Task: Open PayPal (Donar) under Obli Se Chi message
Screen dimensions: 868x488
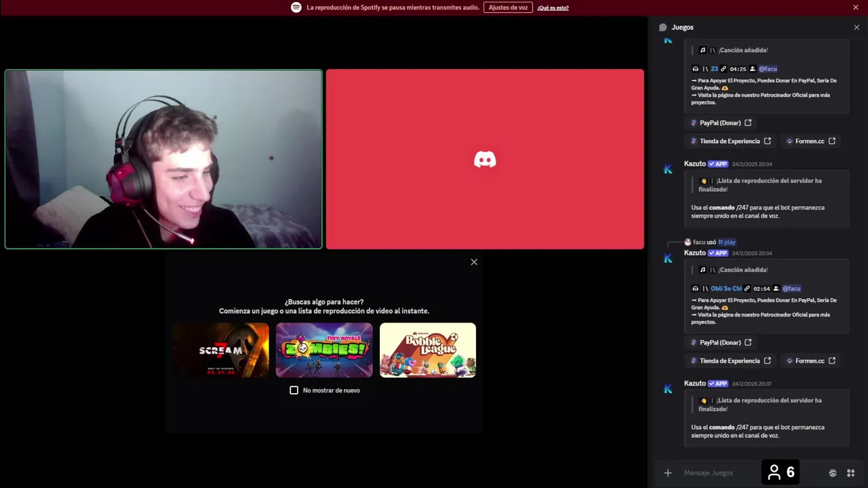Action: point(721,342)
